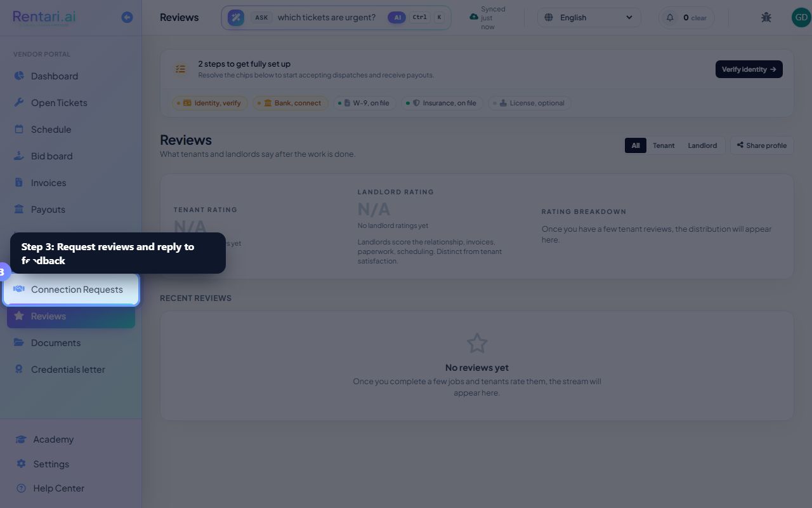Click the Verify identity button

click(x=749, y=69)
